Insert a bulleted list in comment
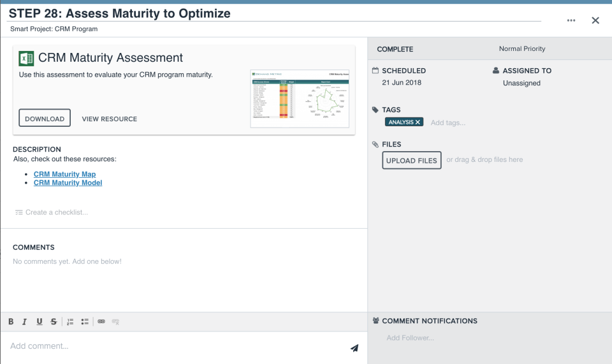Screen dimensions: 612x364 (x=85, y=322)
